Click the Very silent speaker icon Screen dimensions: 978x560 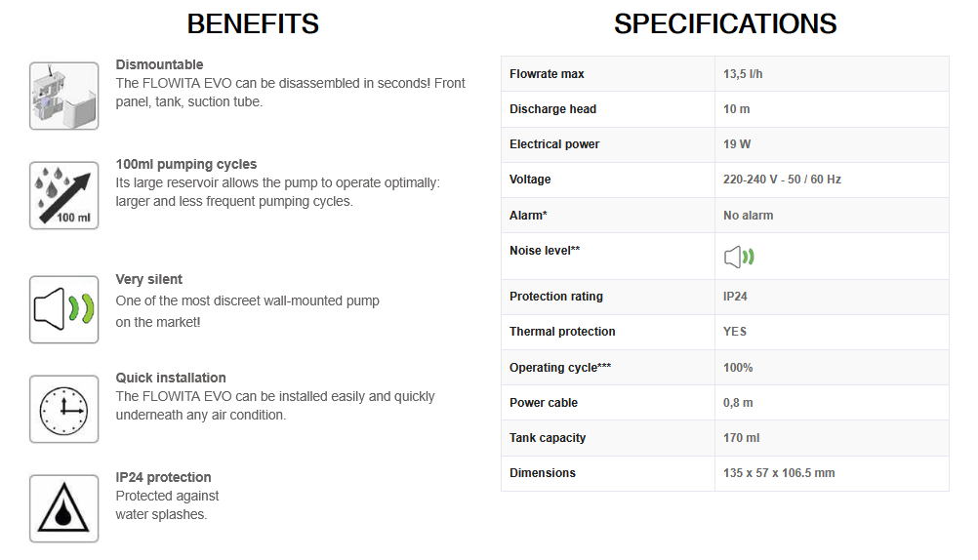pos(63,309)
